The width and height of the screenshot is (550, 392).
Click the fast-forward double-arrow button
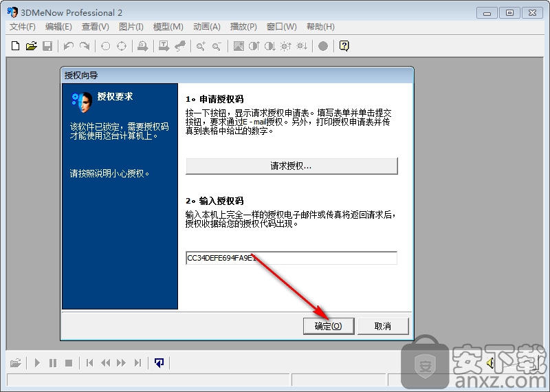tap(122, 362)
